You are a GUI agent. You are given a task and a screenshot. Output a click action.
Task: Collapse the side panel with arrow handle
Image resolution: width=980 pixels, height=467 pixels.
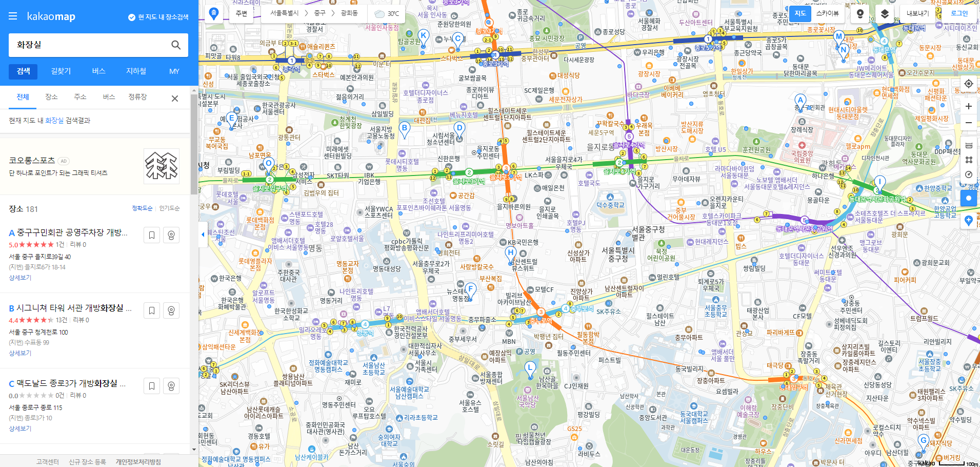click(x=203, y=235)
